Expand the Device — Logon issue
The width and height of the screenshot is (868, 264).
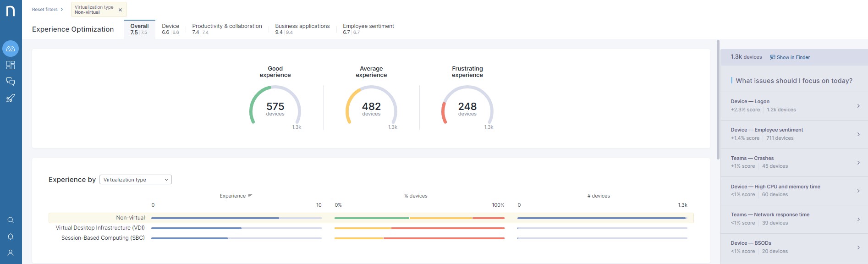point(794,106)
